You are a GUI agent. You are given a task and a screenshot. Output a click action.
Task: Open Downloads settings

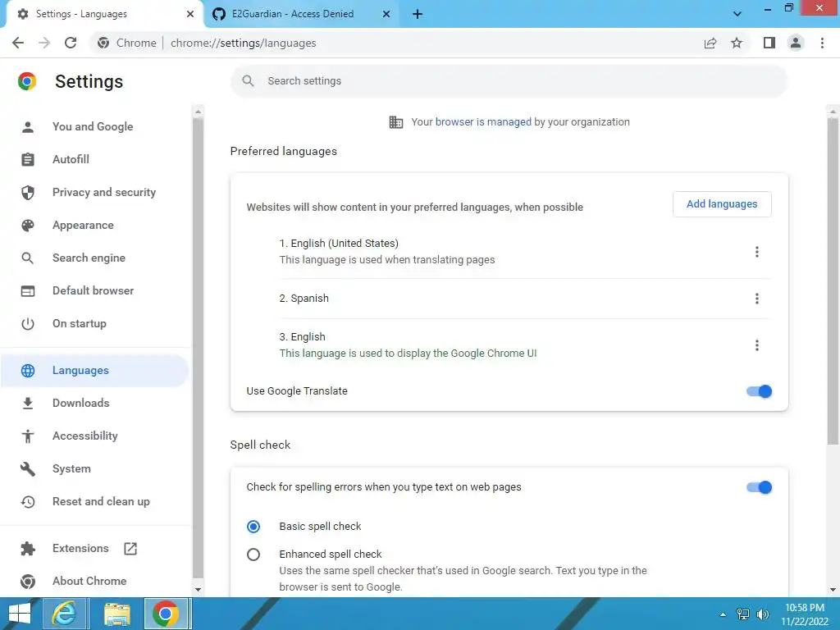coord(95,404)
